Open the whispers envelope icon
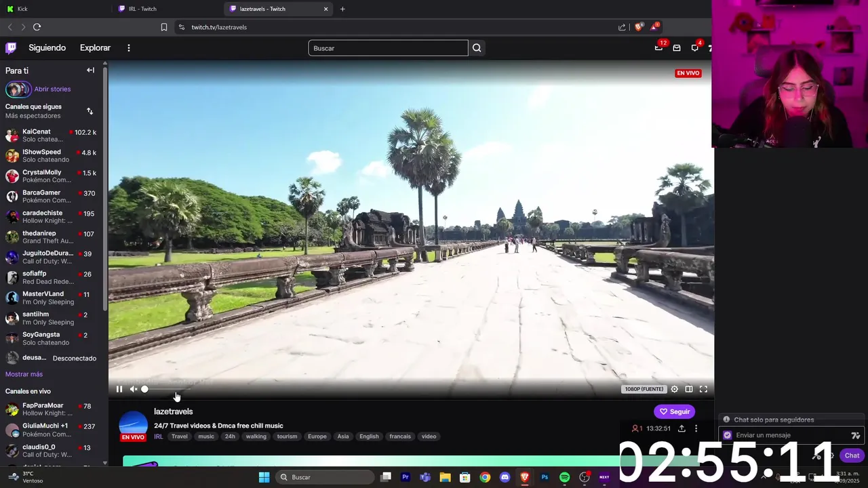 677,48
